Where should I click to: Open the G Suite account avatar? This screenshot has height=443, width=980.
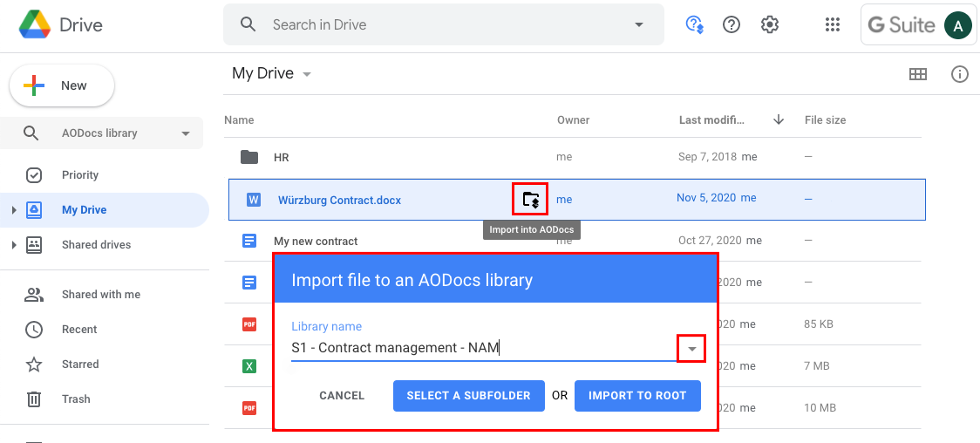957,25
